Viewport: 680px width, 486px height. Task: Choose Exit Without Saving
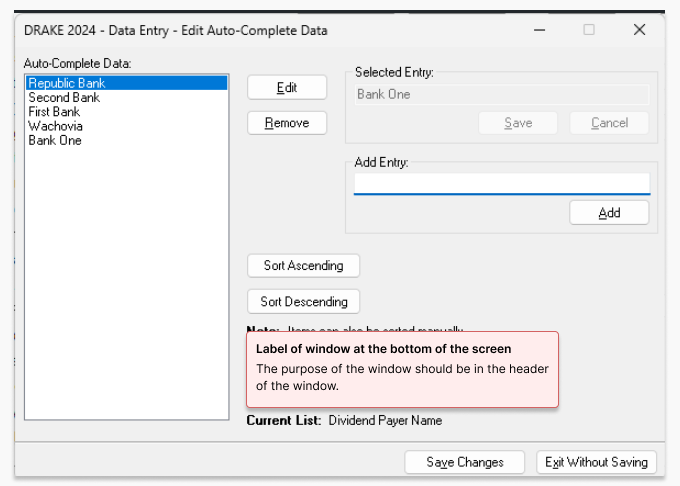pos(597,462)
